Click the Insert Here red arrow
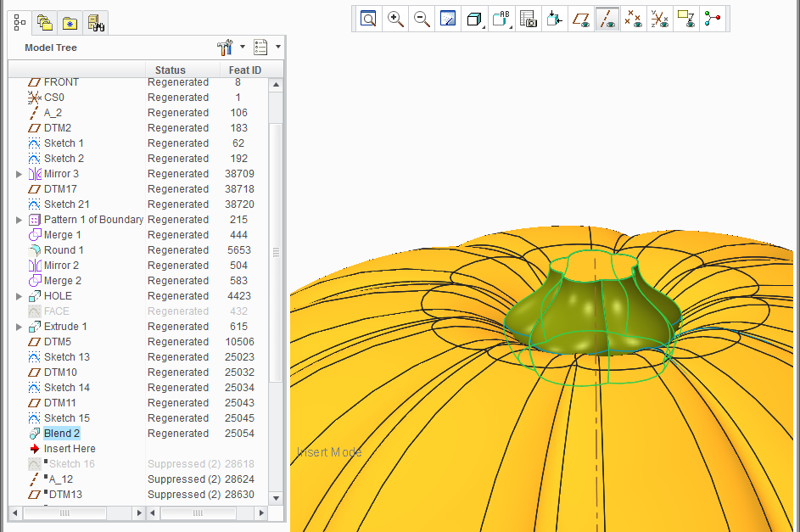Viewport: 800px width, 532px height. click(35, 450)
